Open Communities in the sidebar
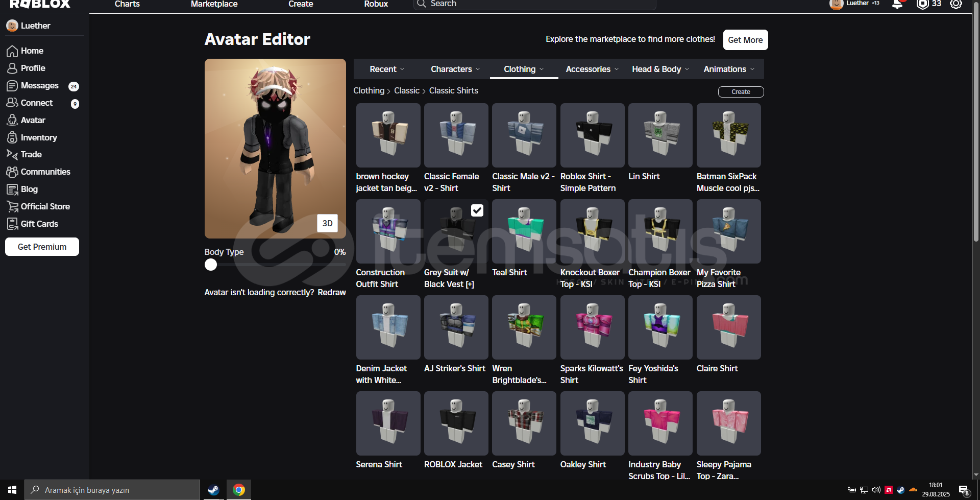Viewport: 980px width, 500px height. [x=45, y=172]
